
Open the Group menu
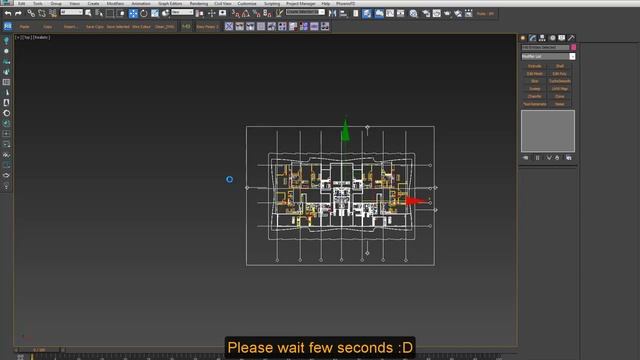point(56,3)
